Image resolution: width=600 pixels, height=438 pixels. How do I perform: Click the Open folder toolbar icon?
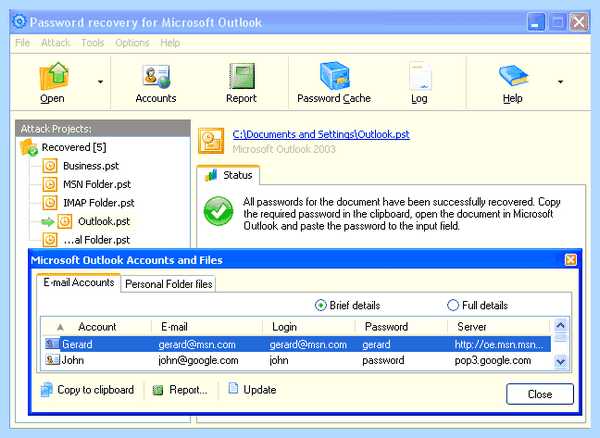54,76
